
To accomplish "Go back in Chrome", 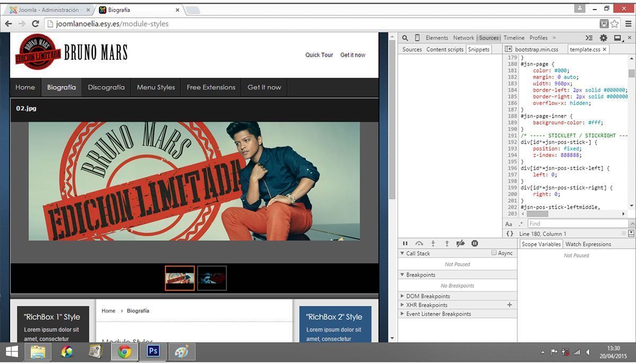I will (x=8, y=24).
